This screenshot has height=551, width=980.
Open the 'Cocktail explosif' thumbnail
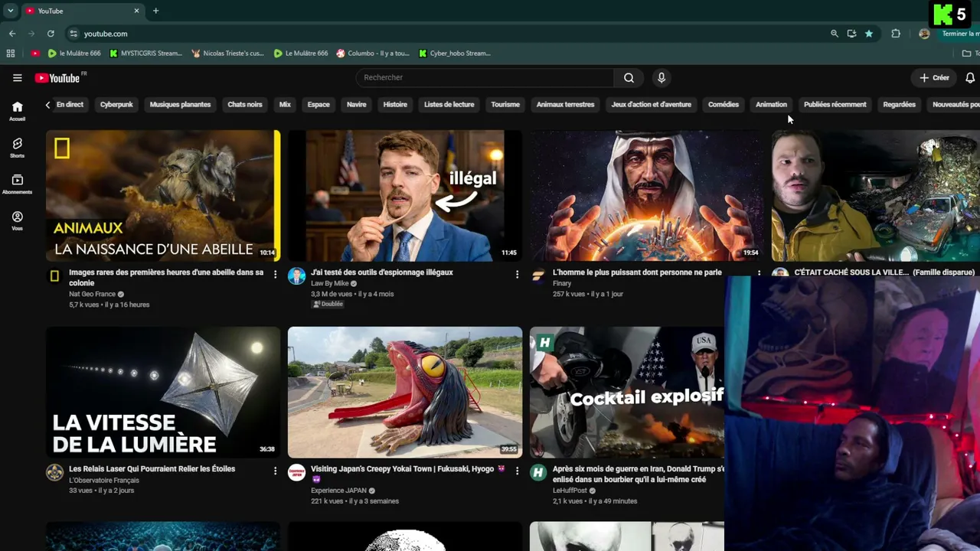point(627,393)
